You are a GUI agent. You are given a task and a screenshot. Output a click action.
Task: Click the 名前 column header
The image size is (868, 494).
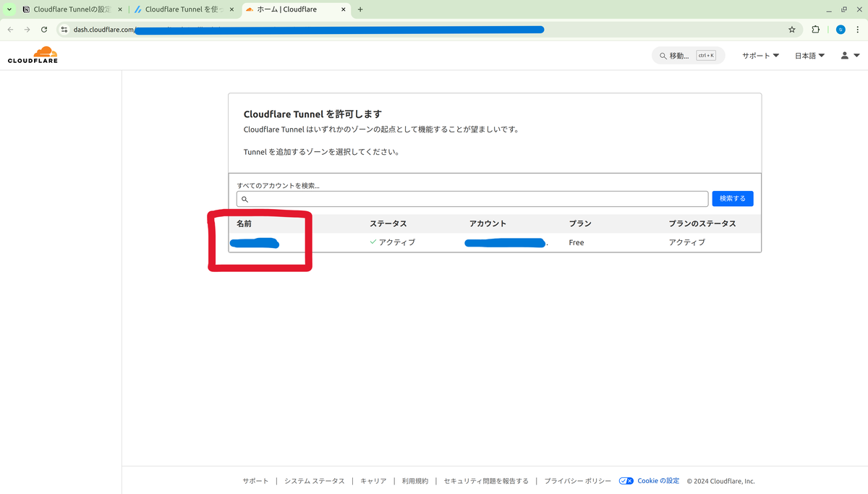pyautogui.click(x=244, y=223)
